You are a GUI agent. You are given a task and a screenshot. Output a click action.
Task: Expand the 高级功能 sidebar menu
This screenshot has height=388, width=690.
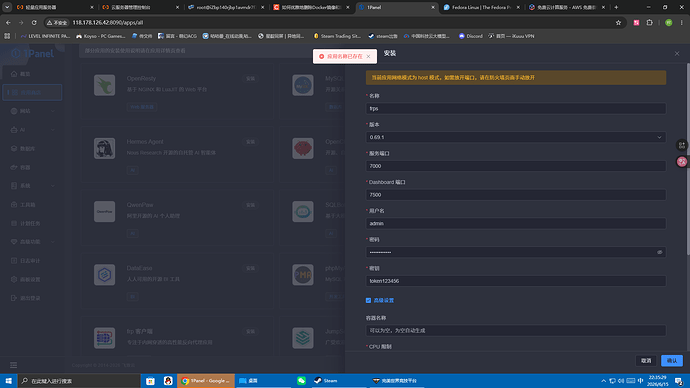32,242
